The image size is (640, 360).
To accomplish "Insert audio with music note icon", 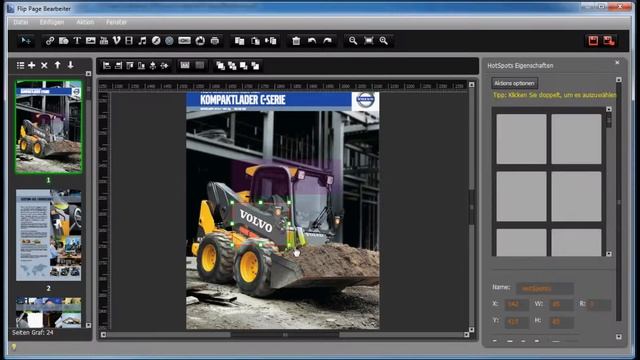I will pyautogui.click(x=142, y=40).
